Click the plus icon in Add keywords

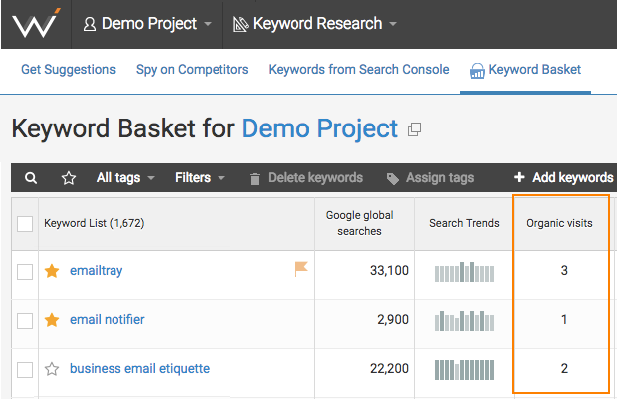519,177
